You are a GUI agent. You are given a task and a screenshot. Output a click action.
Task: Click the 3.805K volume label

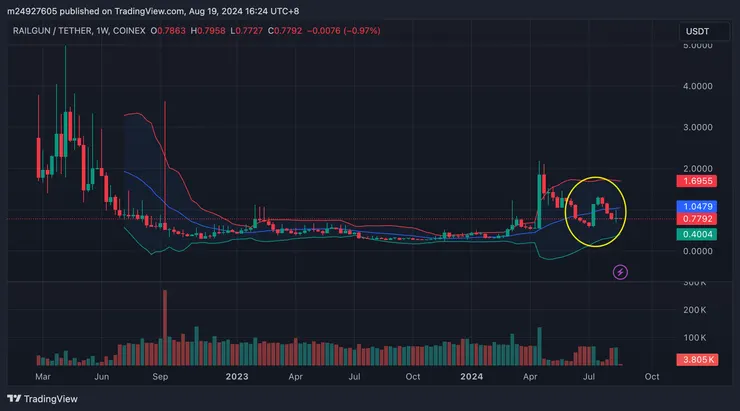(x=697, y=360)
